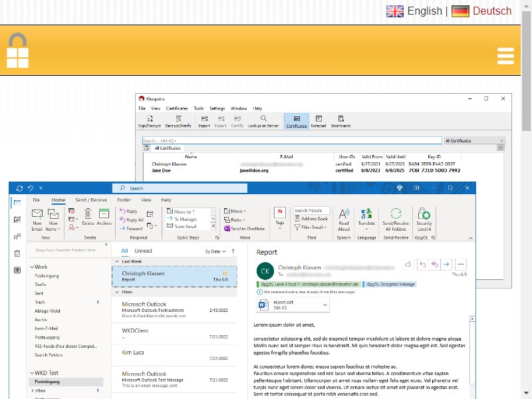Open Address Book in Outlook ribbon
Screen dimensions: 532x399
pyautogui.click(x=311, y=219)
